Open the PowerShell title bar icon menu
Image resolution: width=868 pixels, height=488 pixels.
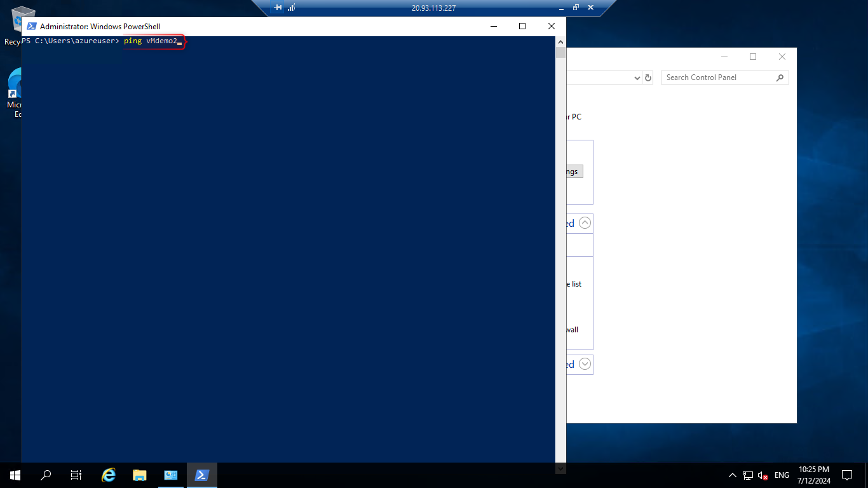31,26
